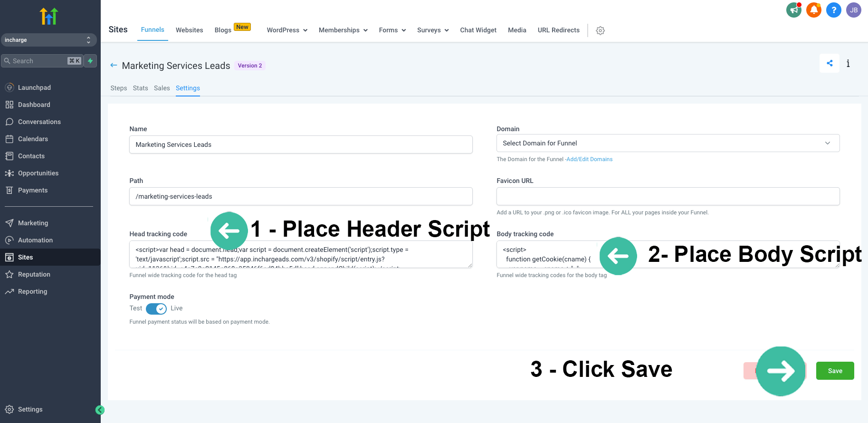Screen dimensions: 868x423
Task: Open the incharge account switcher
Action: [x=48, y=40]
